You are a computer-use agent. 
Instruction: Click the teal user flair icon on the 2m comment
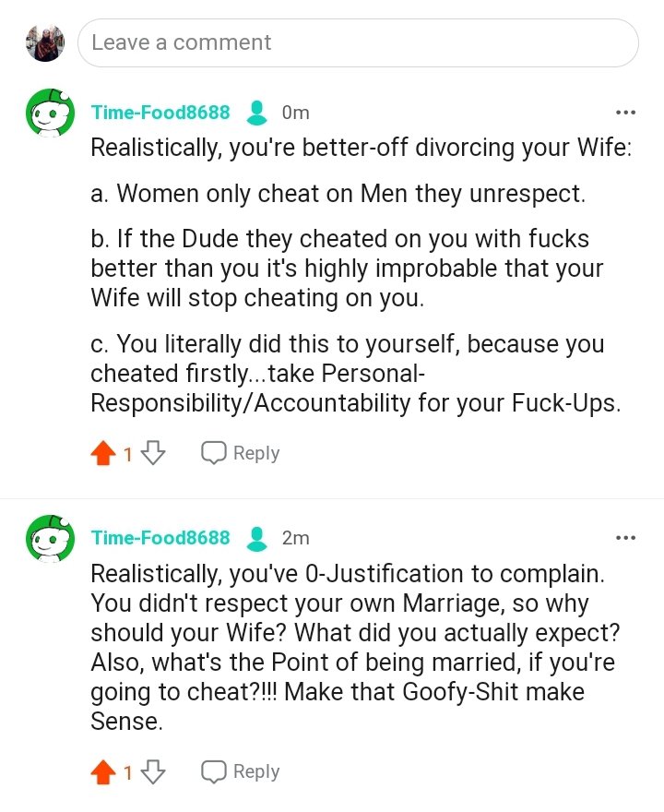tap(257, 538)
